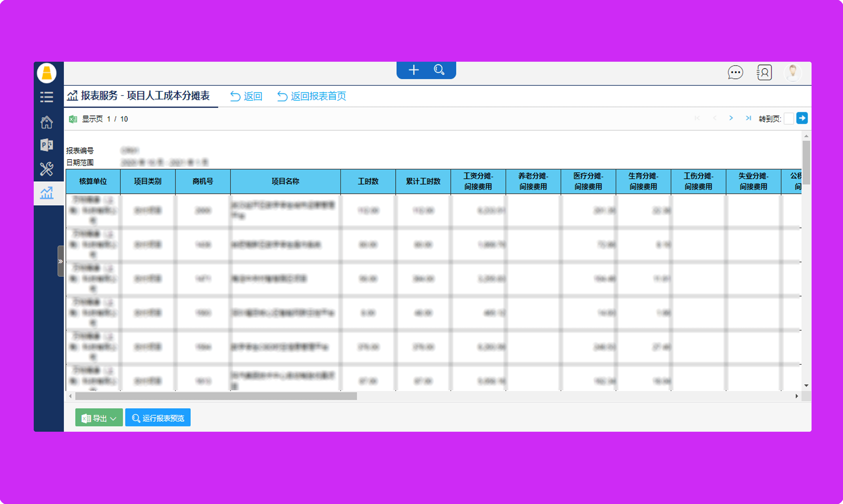Open the hamburger menu in sidebar
Image resolution: width=843 pixels, height=504 pixels.
[x=47, y=97]
